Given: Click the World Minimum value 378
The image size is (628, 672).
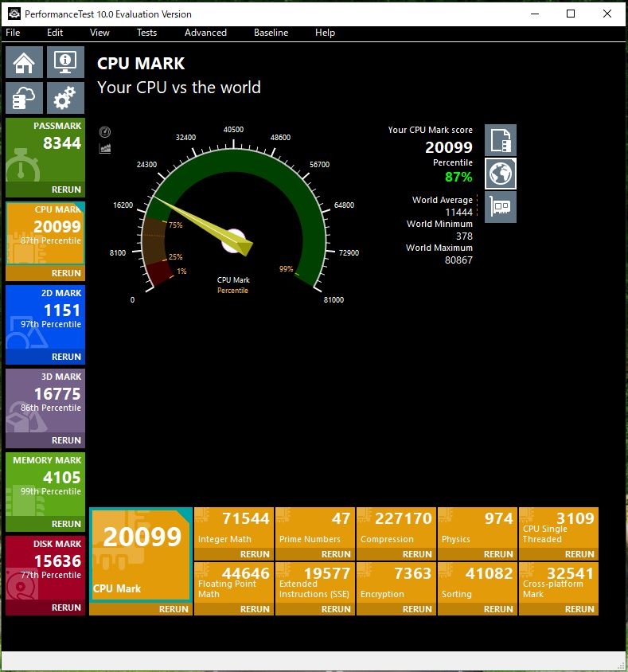Looking at the screenshot, I should click(464, 236).
